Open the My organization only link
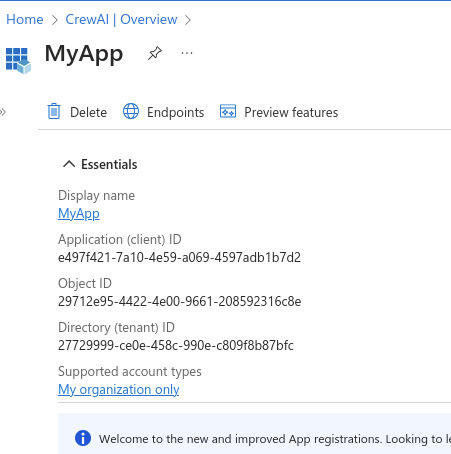This screenshot has width=451, height=454. [119, 389]
